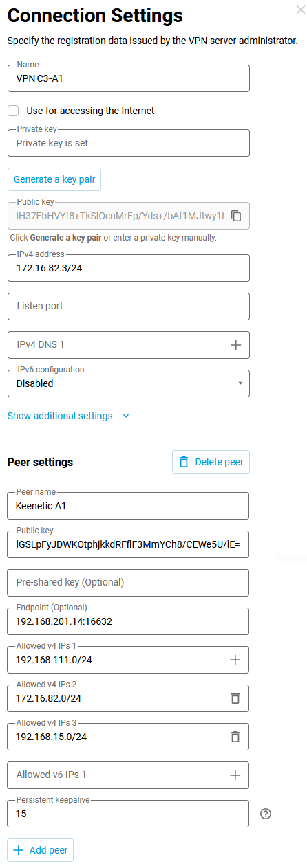Select the Listen port field
The image size is (307, 868).
click(x=128, y=306)
